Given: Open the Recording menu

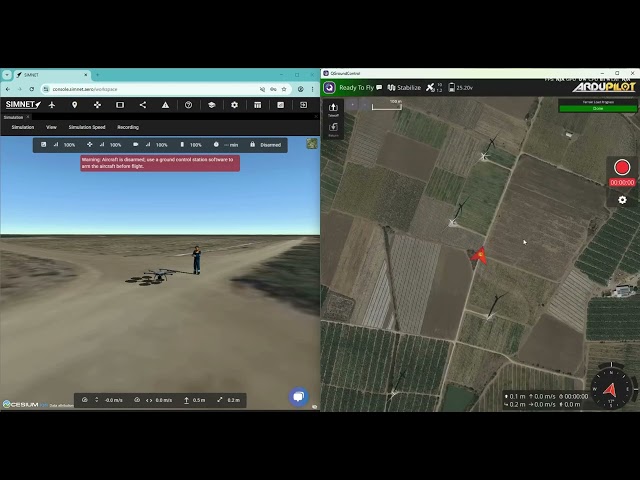Looking at the screenshot, I should pyautogui.click(x=128, y=127).
